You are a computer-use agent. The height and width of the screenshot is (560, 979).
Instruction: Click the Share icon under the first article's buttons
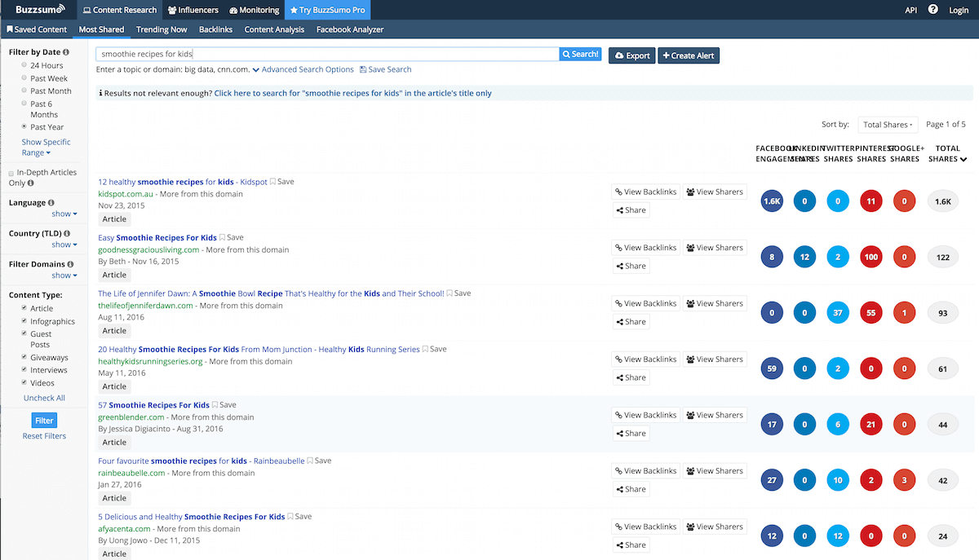[x=622, y=209]
